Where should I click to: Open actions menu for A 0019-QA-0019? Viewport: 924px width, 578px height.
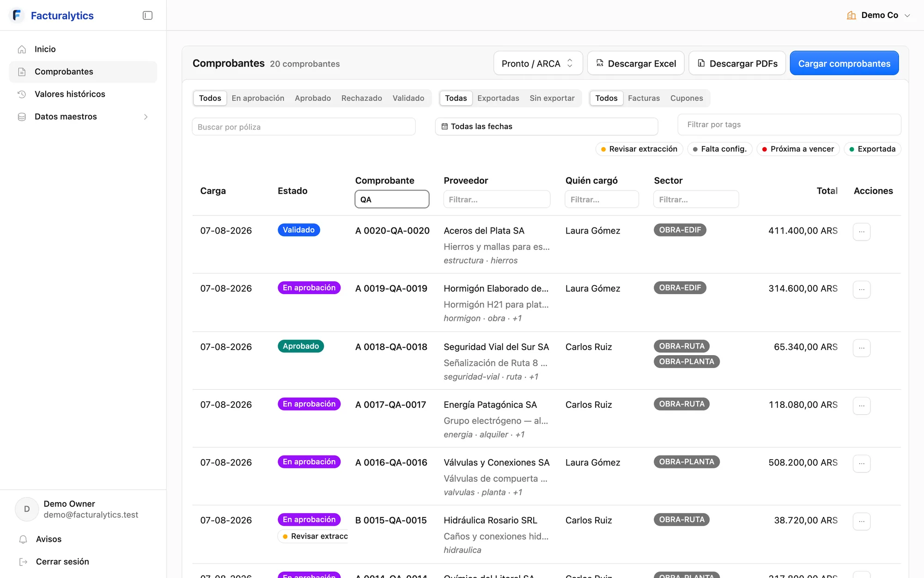(x=862, y=289)
